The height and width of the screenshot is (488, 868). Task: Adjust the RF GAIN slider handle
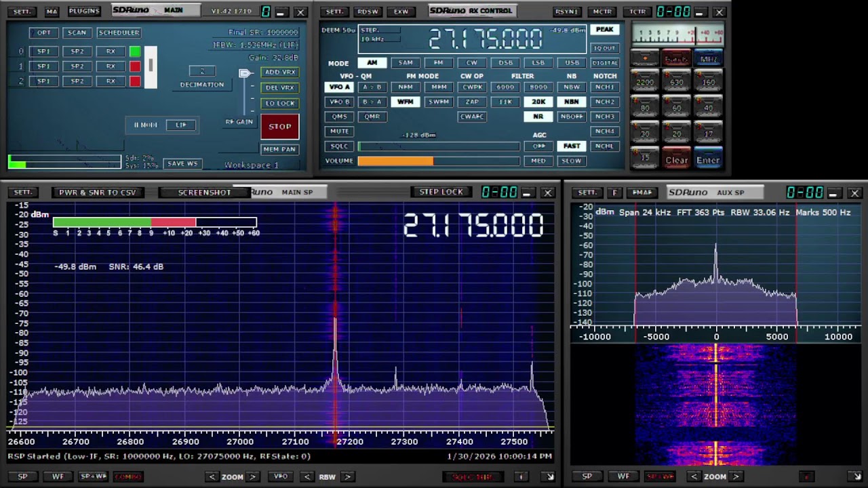click(245, 73)
